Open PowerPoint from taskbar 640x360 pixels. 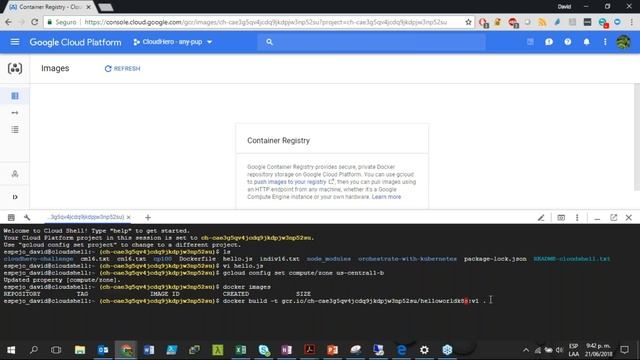pos(332,350)
